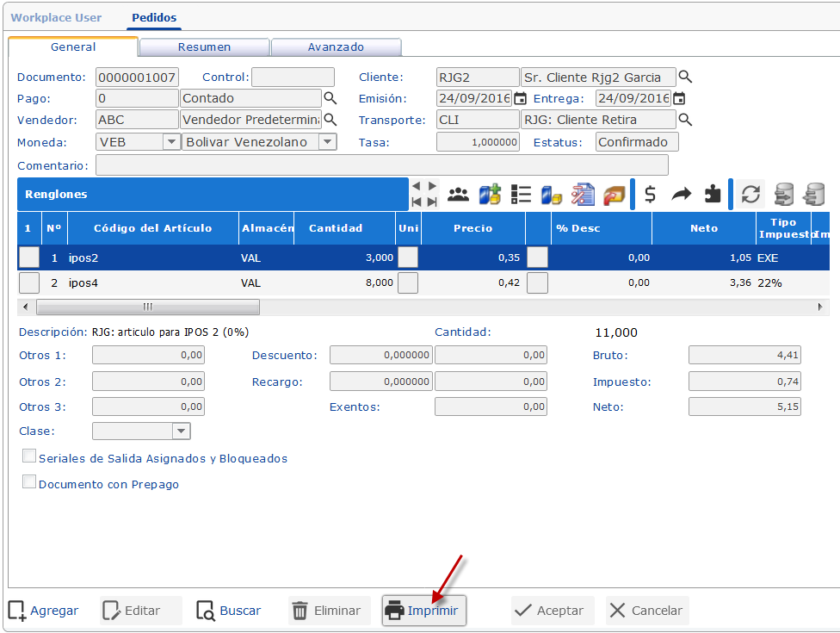Switch to the Resumen tab
The width and height of the screenshot is (840, 633).
pyautogui.click(x=204, y=47)
